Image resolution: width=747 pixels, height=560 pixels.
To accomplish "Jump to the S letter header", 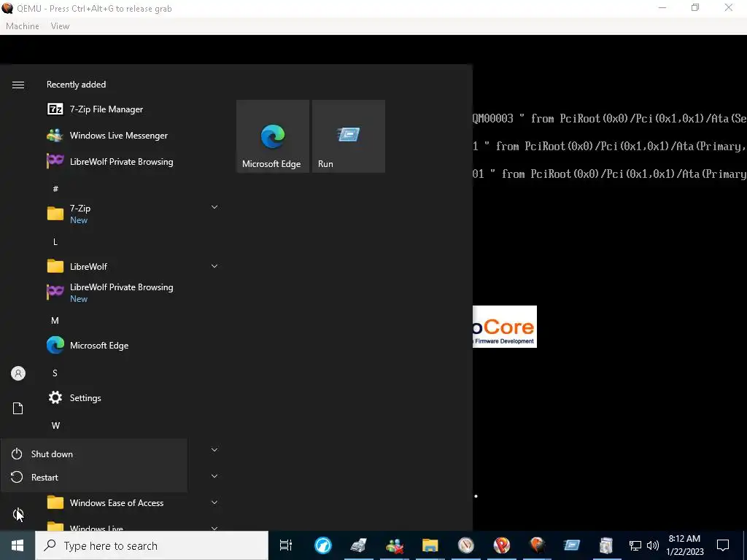I will coord(55,373).
